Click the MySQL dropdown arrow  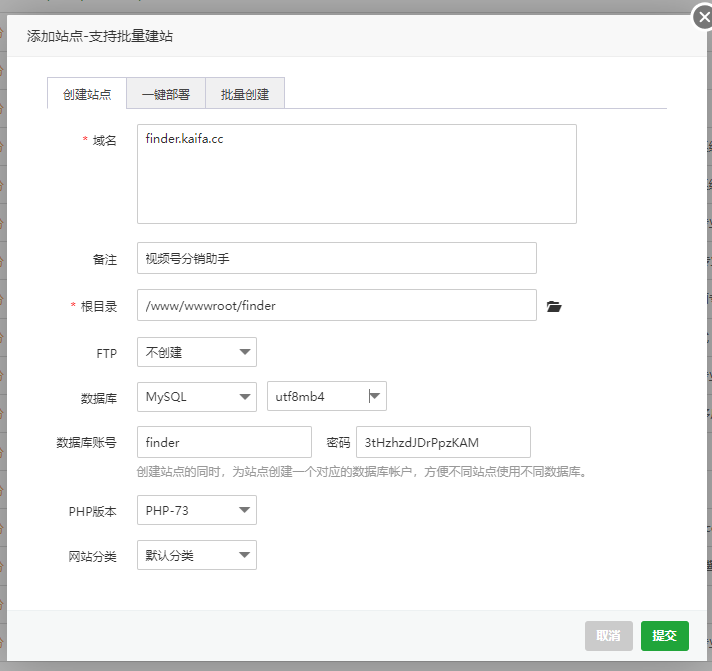[x=245, y=397]
